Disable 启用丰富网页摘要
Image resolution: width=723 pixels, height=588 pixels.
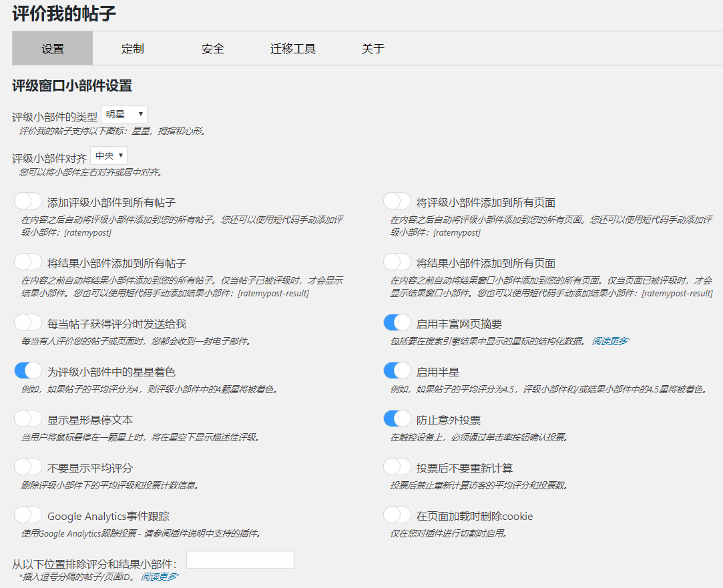point(397,322)
